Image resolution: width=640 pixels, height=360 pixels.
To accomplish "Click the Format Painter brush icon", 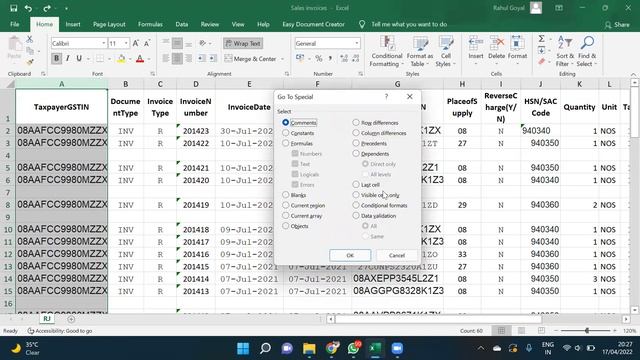I will point(29,62).
